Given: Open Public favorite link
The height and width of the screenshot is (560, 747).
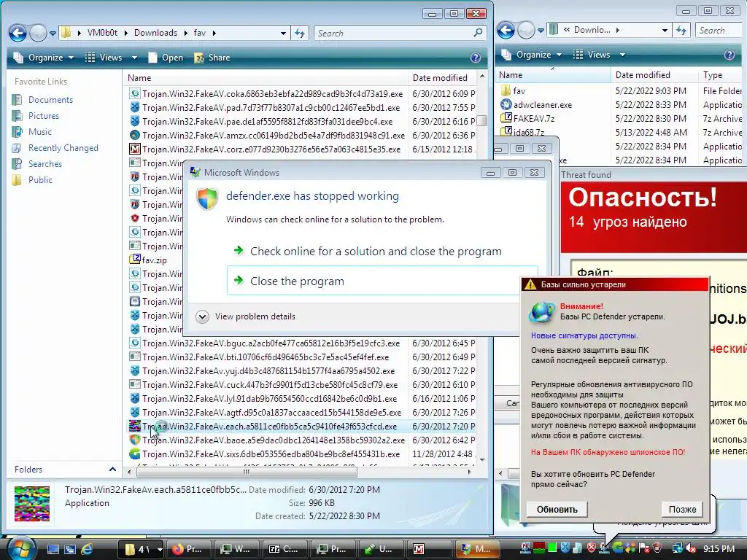Looking at the screenshot, I should pyautogui.click(x=41, y=179).
